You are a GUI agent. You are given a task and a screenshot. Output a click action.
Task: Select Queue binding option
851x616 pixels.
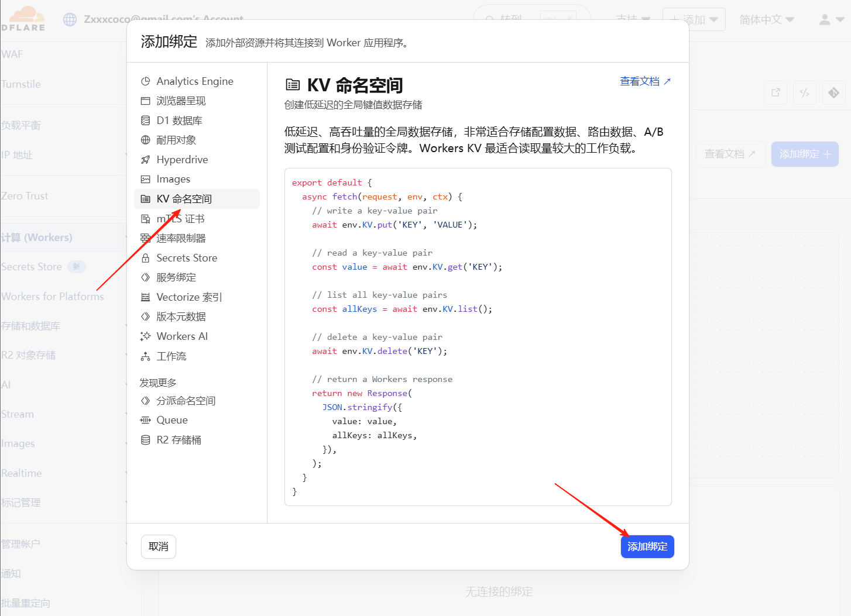pyautogui.click(x=197, y=420)
